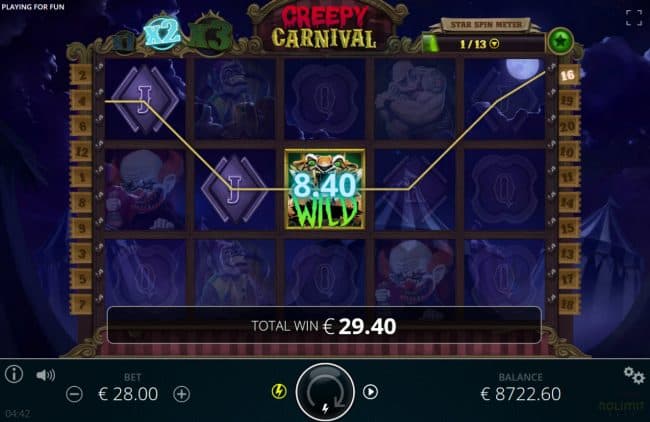Select the x2 multiplier badge
650x422 pixels.
tap(162, 33)
